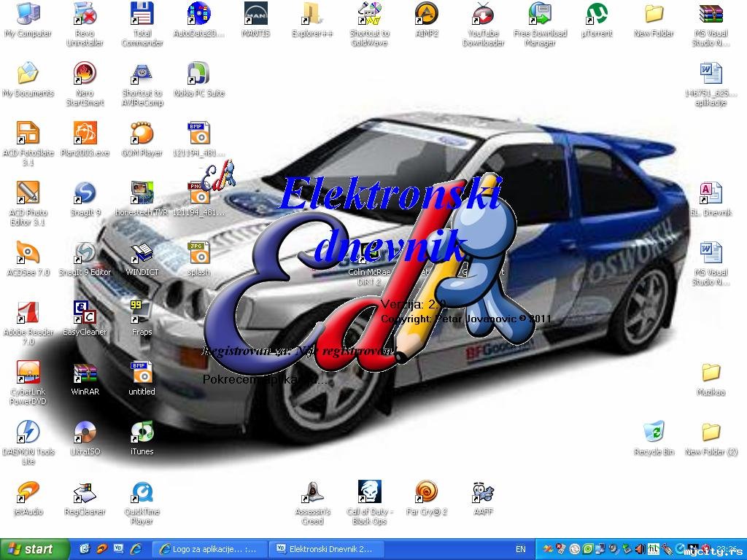This screenshot has height=560, width=747.
Task: Select the Call of Duty Black Ops icon
Action: tap(369, 492)
